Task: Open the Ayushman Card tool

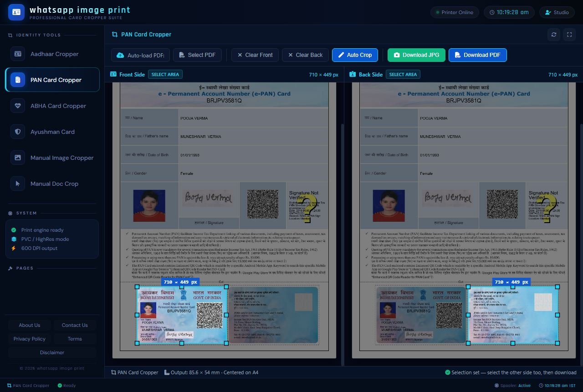Action: point(52,132)
